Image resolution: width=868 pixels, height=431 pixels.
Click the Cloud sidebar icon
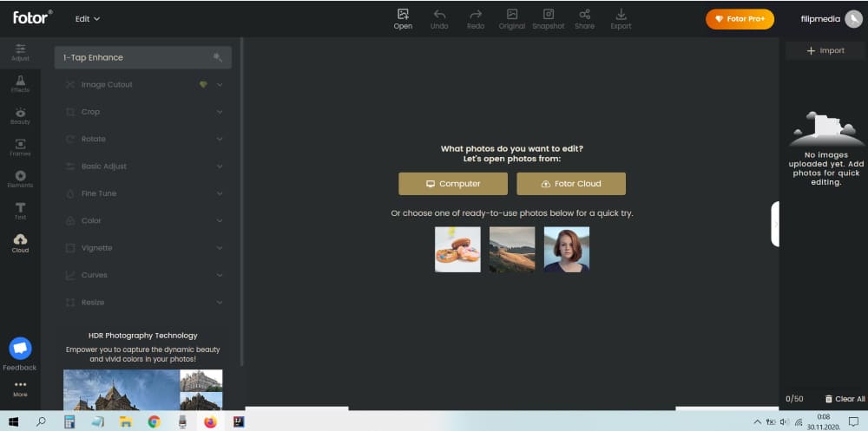click(20, 243)
